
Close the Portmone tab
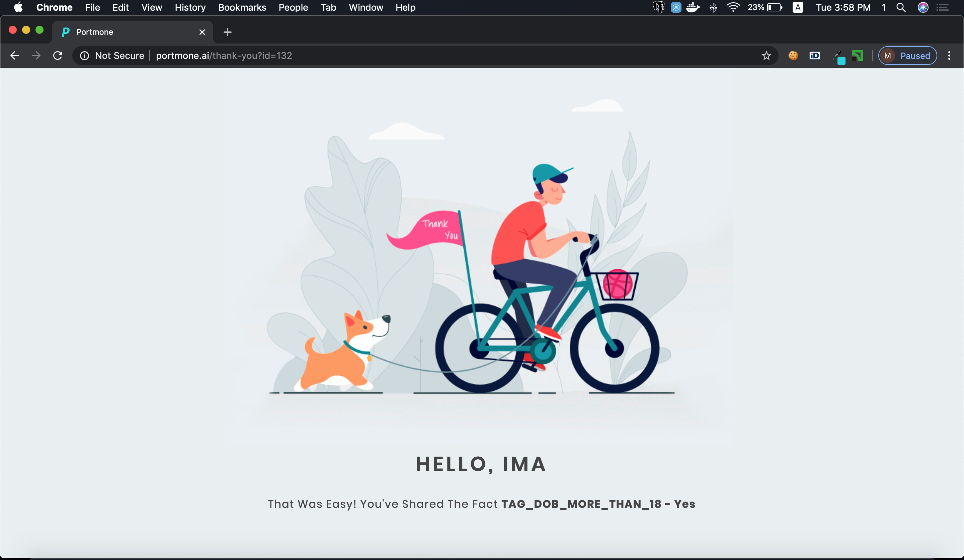coord(202,32)
